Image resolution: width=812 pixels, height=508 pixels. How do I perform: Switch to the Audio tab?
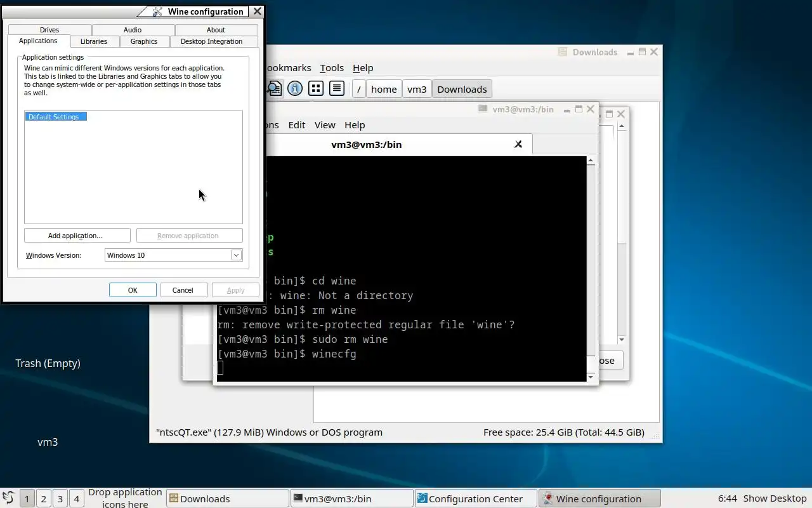coord(133,30)
